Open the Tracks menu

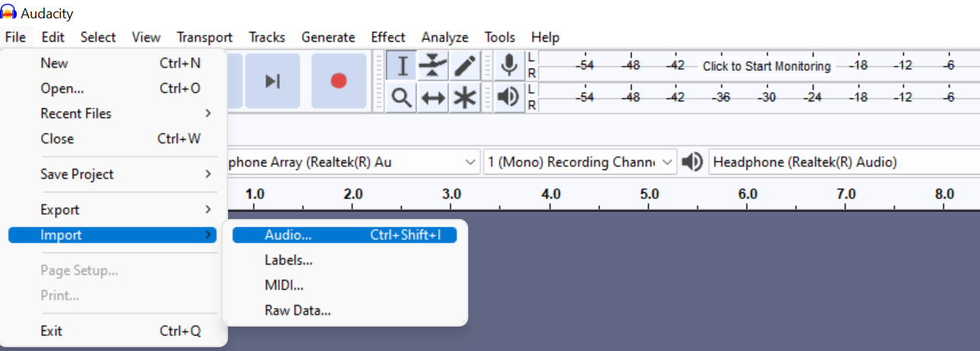coord(267,37)
